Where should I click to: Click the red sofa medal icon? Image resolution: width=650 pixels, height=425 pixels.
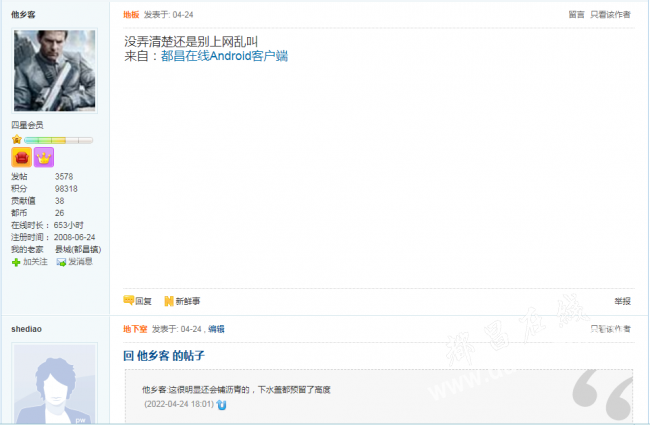pos(22,157)
